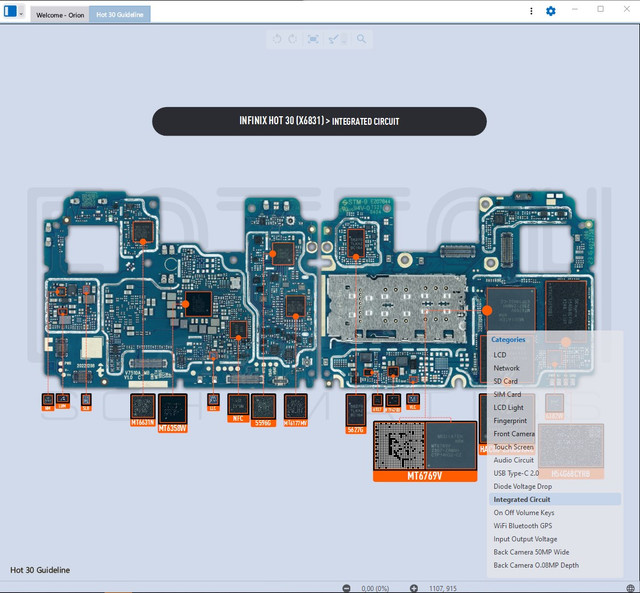Rotate the image counter-clockwise
Viewport: 640px width, 593px height.
click(x=277, y=39)
